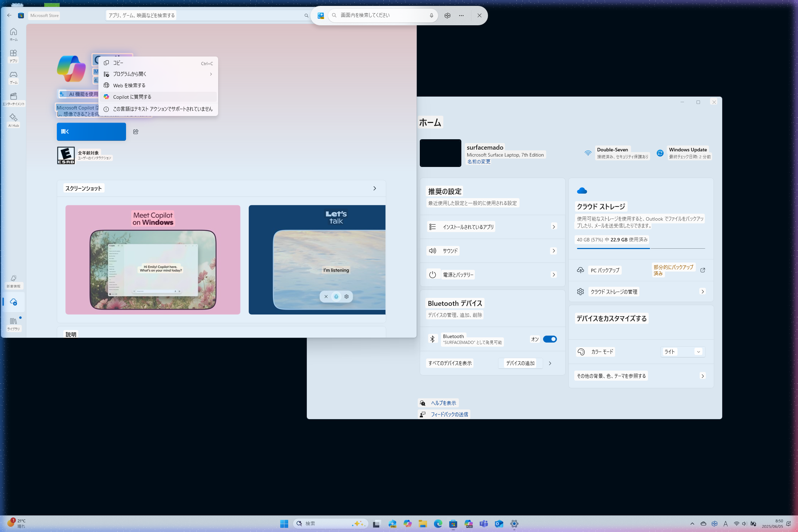Image resolution: width=798 pixels, height=532 pixels.
Task: Click the rename device link
Action: [479, 162]
